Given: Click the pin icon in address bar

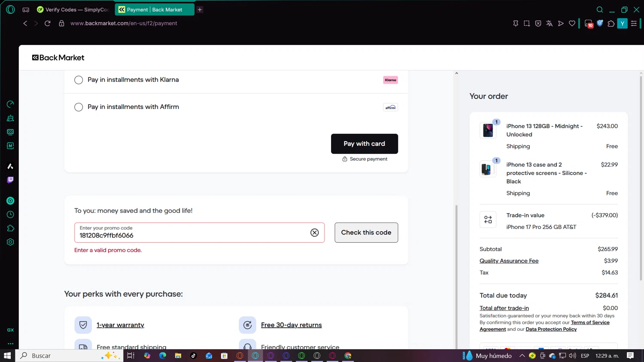Looking at the screenshot, I should [516, 24].
